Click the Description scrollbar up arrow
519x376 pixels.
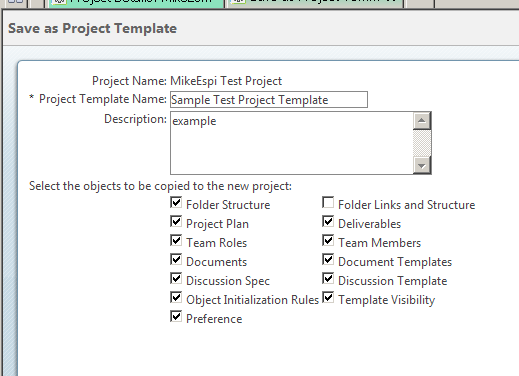pos(422,121)
